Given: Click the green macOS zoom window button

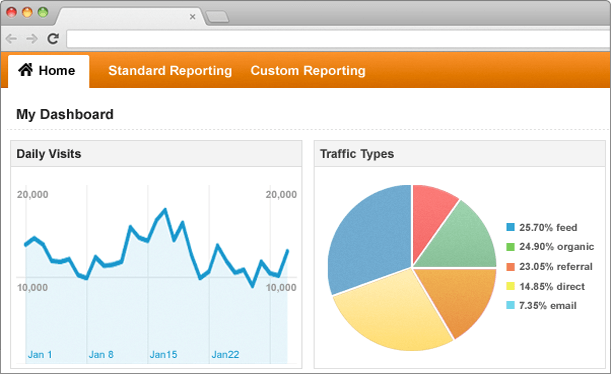Looking at the screenshot, I should 43,12.
